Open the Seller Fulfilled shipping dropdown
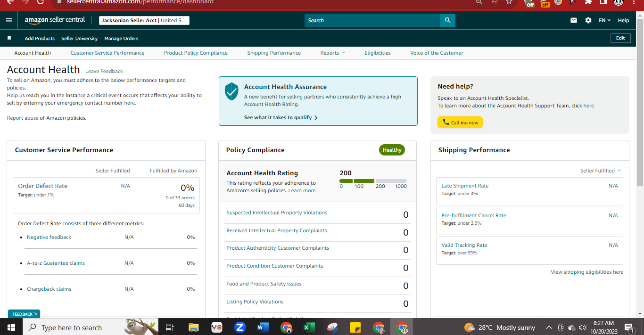This screenshot has height=335, width=644. (x=601, y=171)
